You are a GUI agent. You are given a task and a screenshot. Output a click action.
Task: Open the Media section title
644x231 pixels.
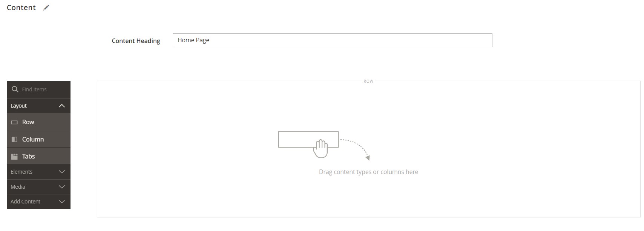pyautogui.click(x=18, y=187)
